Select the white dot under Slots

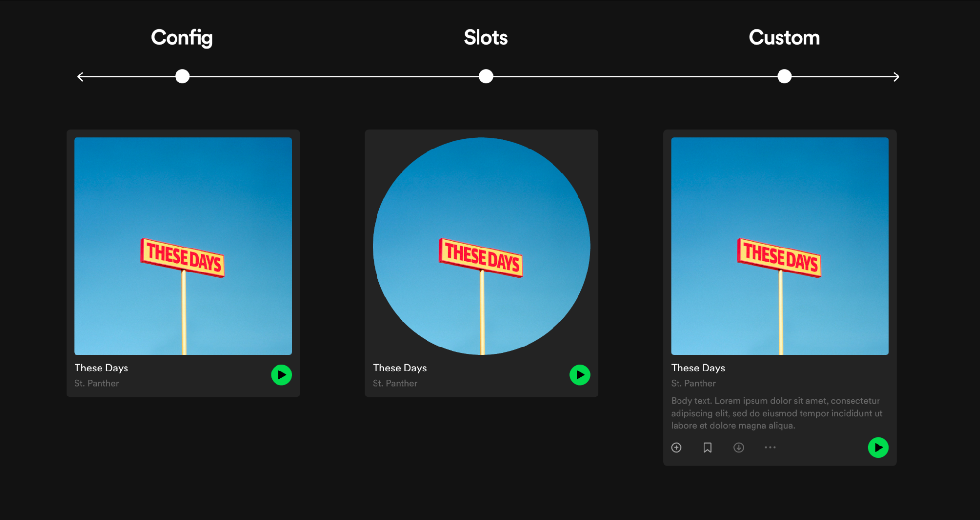click(x=486, y=76)
